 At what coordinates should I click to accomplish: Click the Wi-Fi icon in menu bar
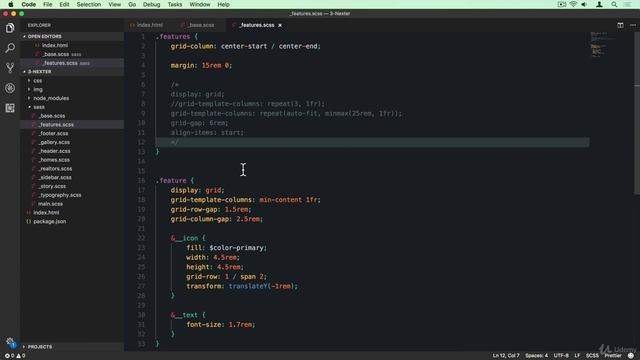tap(573, 4)
